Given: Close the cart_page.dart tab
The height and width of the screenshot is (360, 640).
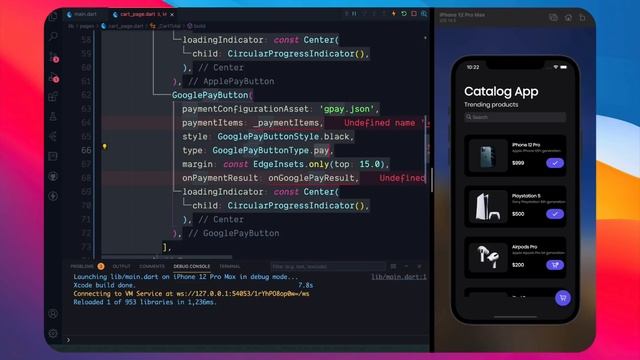Looking at the screenshot, I should click(172, 14).
